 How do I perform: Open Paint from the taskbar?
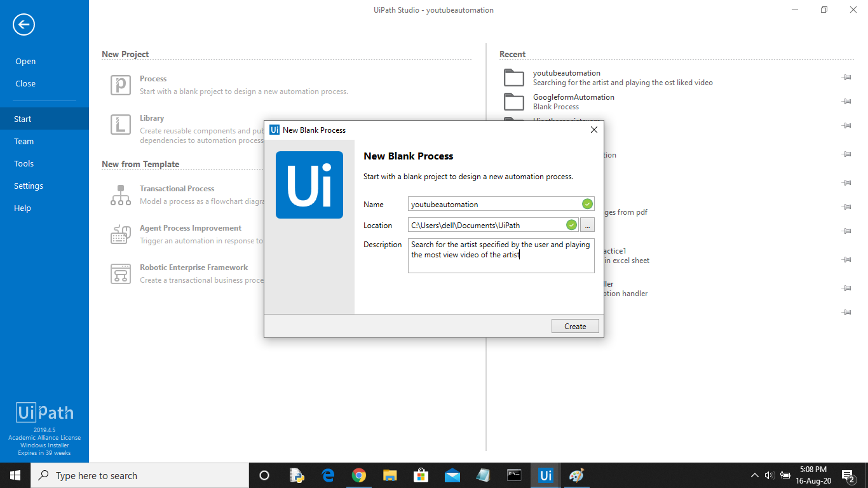click(x=576, y=475)
